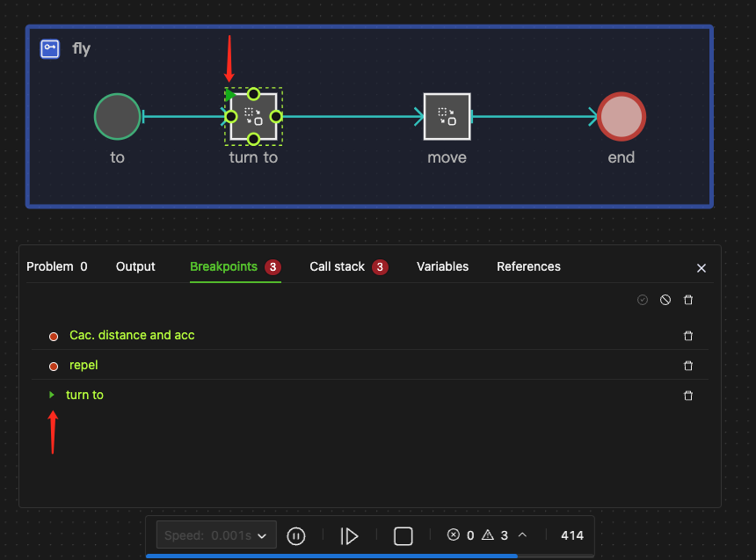Screen dimensions: 756x560
Task: Open the Speed dropdown
Action: click(x=215, y=535)
